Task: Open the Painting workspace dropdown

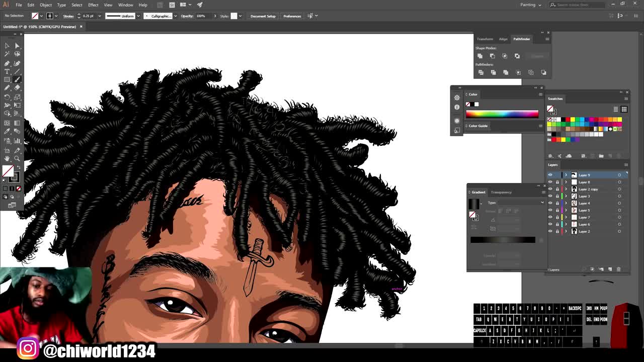Action: point(531,5)
